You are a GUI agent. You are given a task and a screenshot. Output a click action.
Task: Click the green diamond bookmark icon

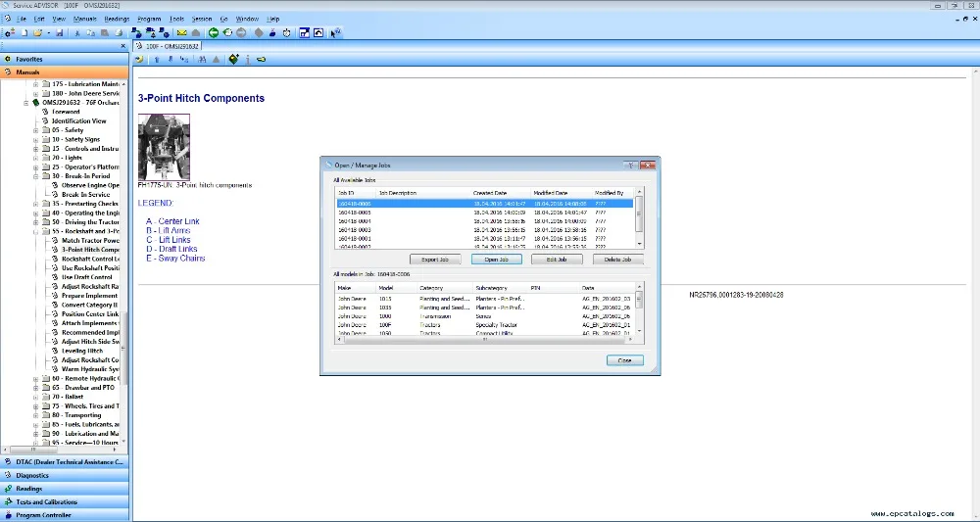click(234, 60)
